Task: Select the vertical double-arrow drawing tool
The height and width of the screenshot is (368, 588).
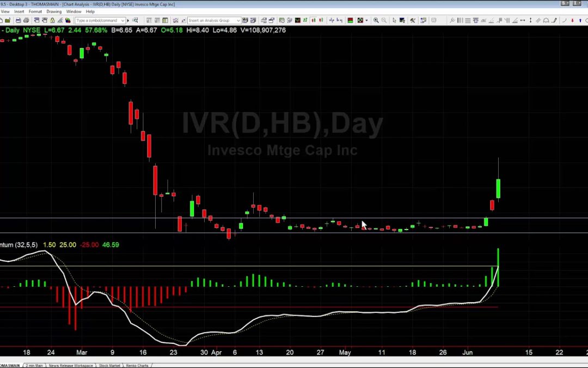Action: 531,20
